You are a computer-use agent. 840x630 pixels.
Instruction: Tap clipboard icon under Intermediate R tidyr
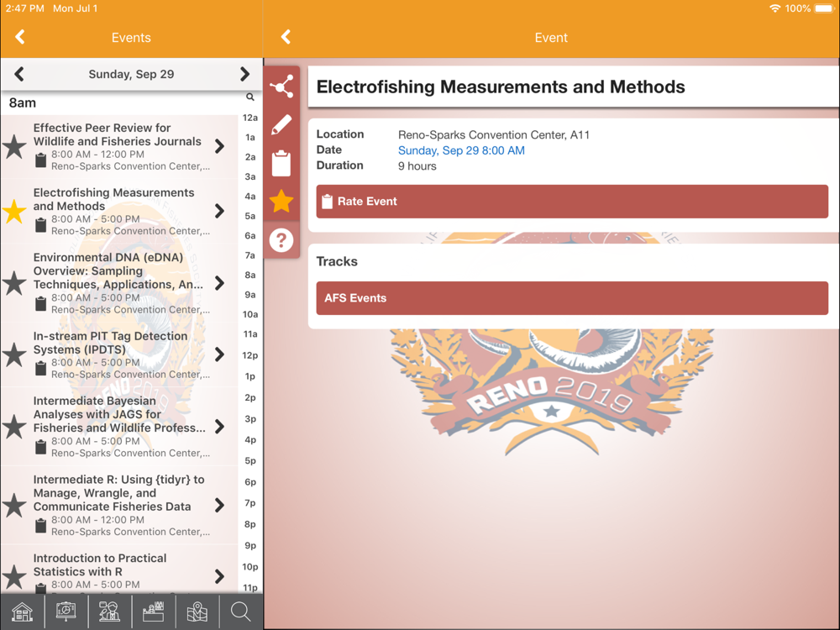pyautogui.click(x=40, y=526)
